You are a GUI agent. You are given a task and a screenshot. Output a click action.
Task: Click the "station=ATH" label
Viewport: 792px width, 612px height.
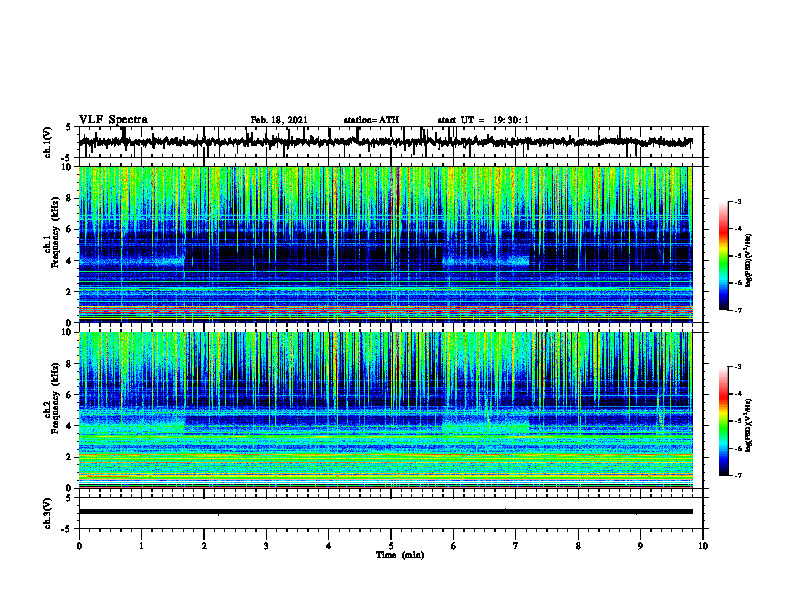click(371, 120)
